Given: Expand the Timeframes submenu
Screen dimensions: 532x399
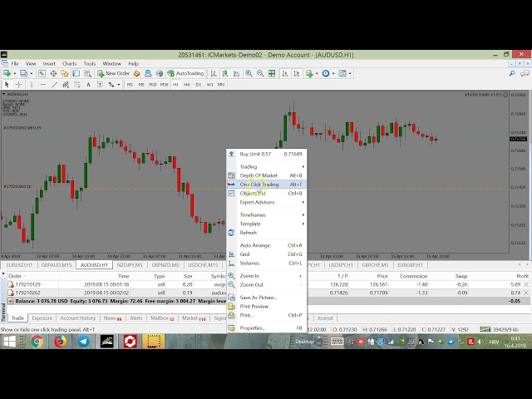Looking at the screenshot, I should 254,214.
